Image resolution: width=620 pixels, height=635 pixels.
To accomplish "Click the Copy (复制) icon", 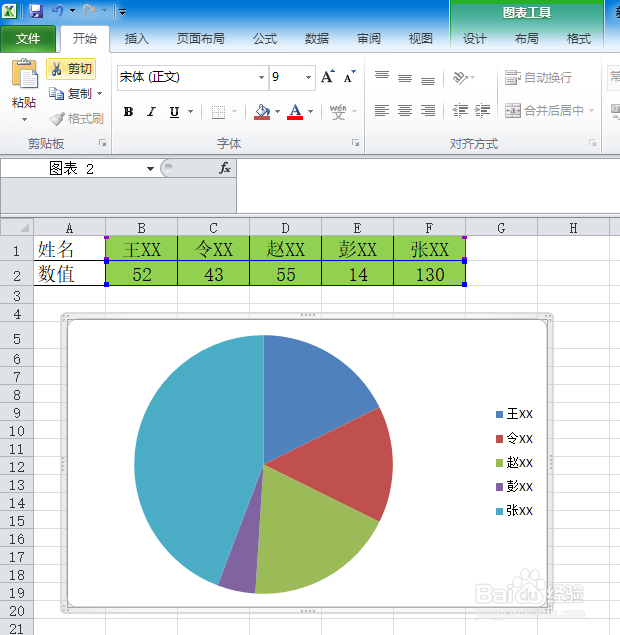I will coord(56,94).
